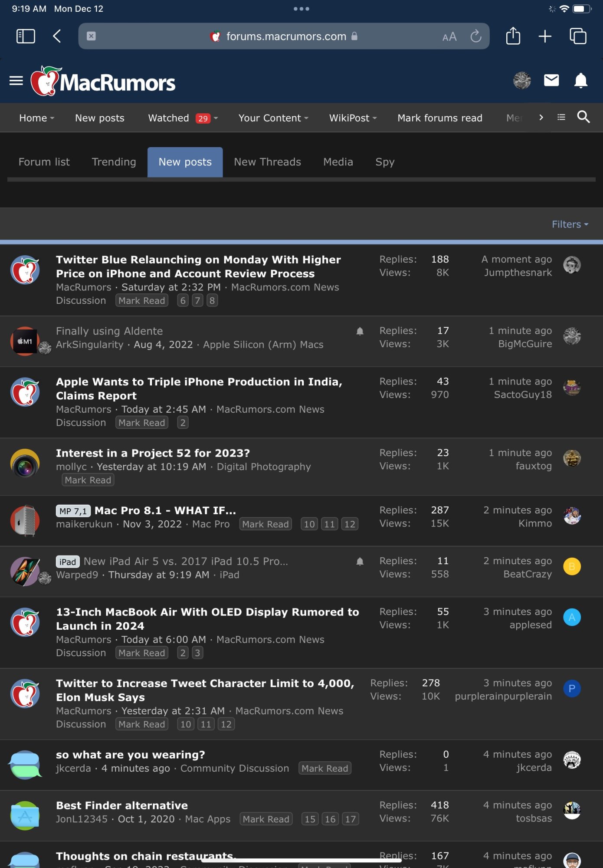Click Mark forums read
This screenshot has width=603, height=868.
coord(440,118)
